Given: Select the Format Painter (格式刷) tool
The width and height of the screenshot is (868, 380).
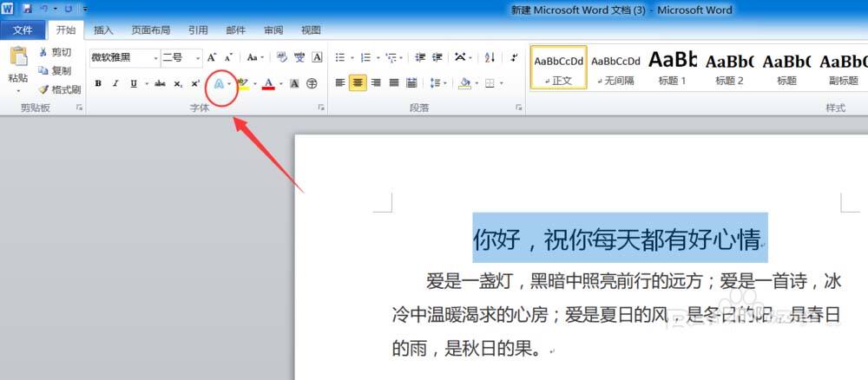Looking at the screenshot, I should [60, 89].
